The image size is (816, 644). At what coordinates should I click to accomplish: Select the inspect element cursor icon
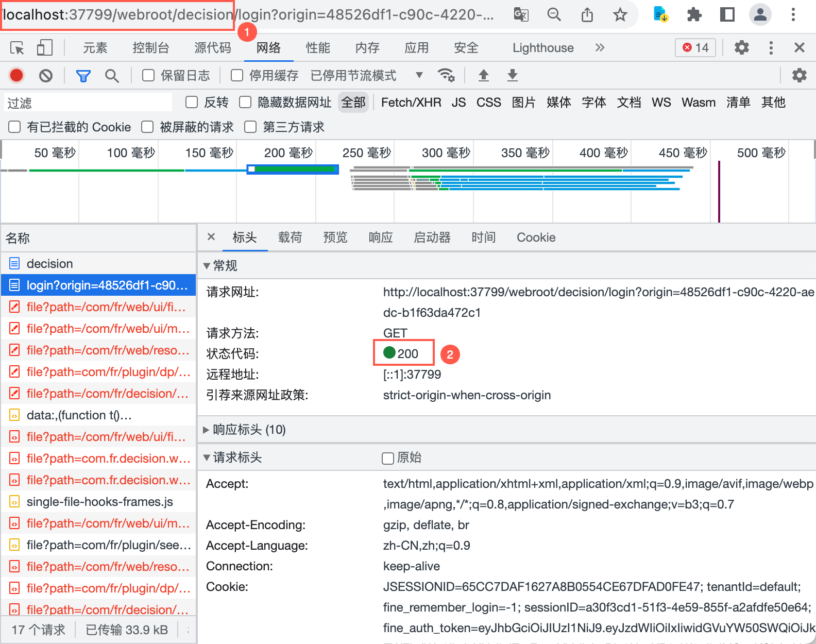click(x=17, y=48)
